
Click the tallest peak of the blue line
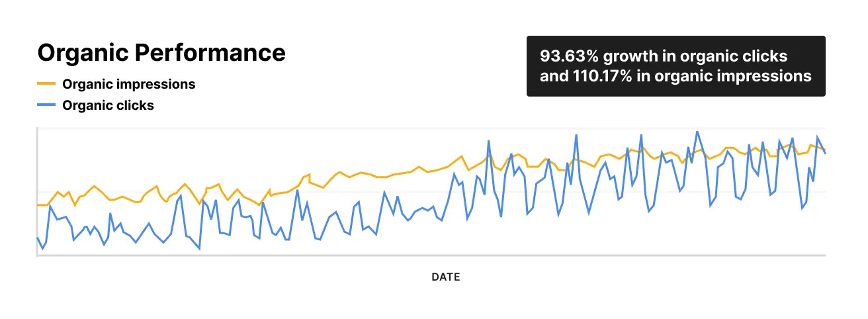(x=697, y=132)
